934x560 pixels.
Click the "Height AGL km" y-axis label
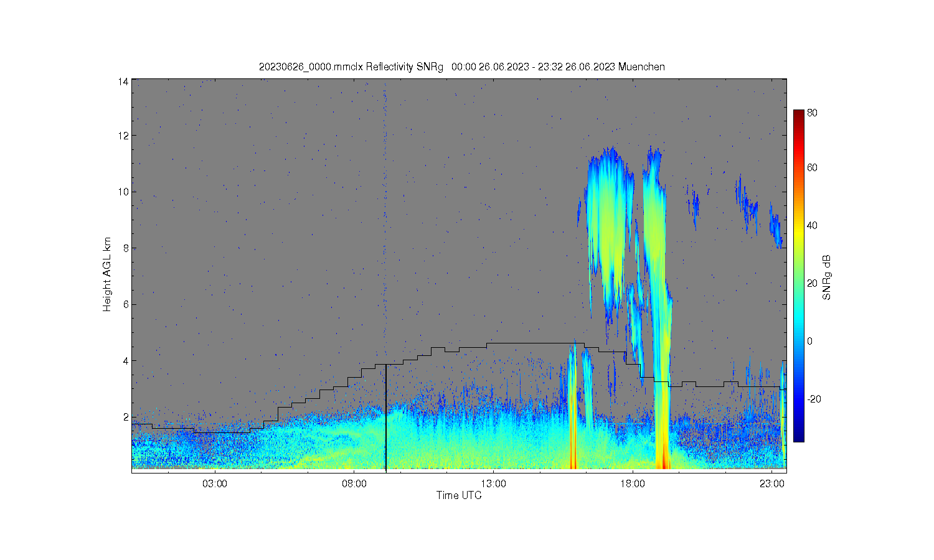coord(107,274)
